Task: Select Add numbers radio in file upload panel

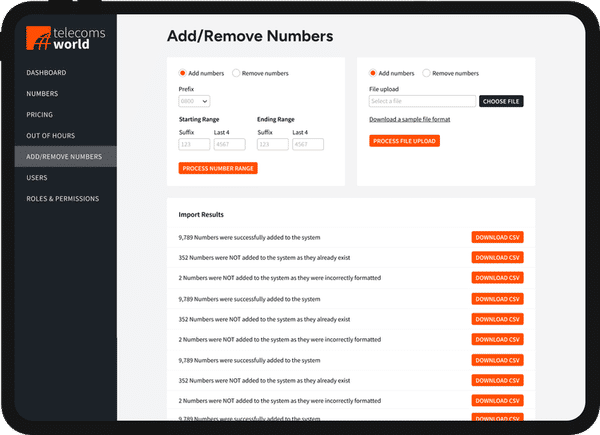Action: pos(373,73)
